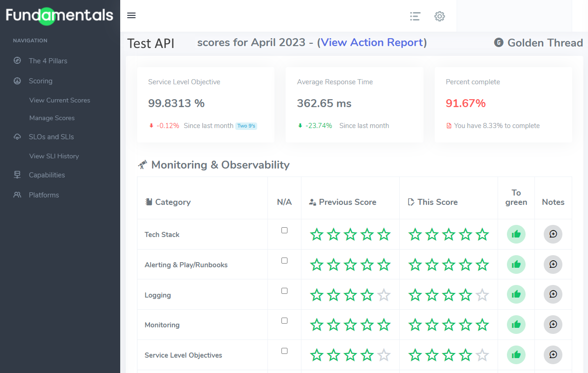Image resolution: width=588 pixels, height=373 pixels.
Task: Check the N/A box for Tech Stack
Action: pyautogui.click(x=284, y=230)
